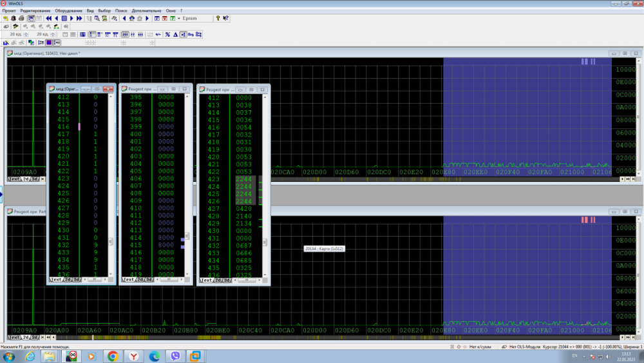Select Text tab in right small Peugeot window
Image resolution: width=644 pixels, height=363 pixels.
click(206, 280)
